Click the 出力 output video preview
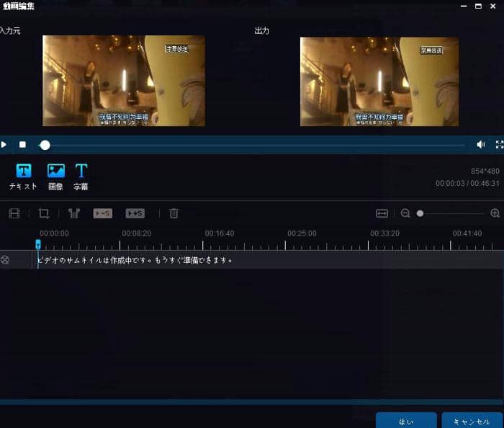 (x=379, y=81)
